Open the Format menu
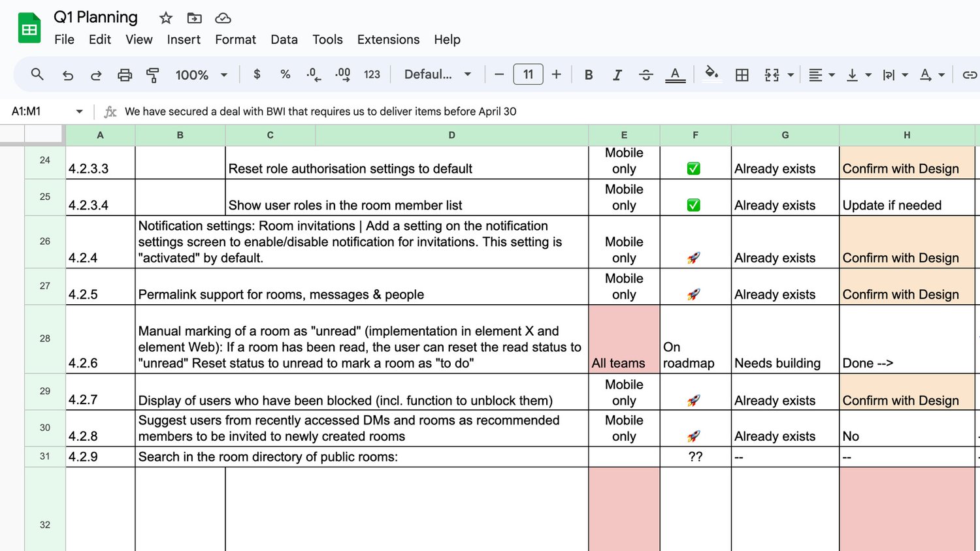The width and height of the screenshot is (980, 551). click(x=235, y=39)
